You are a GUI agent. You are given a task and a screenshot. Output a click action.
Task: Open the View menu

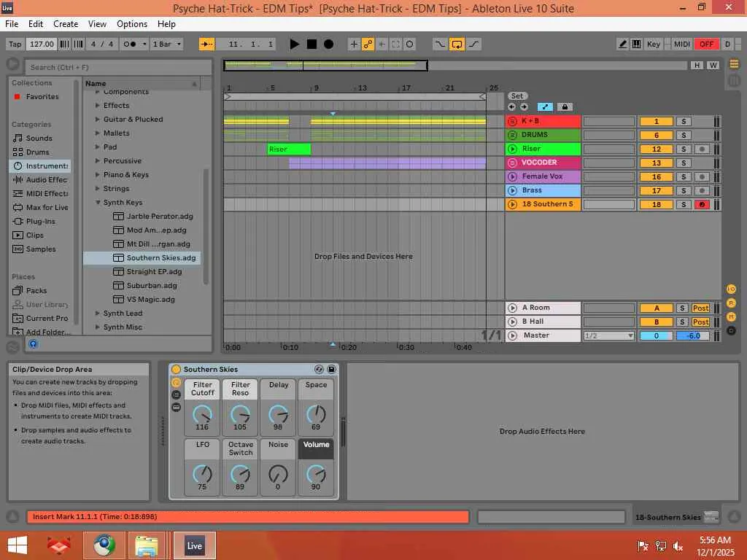point(97,24)
